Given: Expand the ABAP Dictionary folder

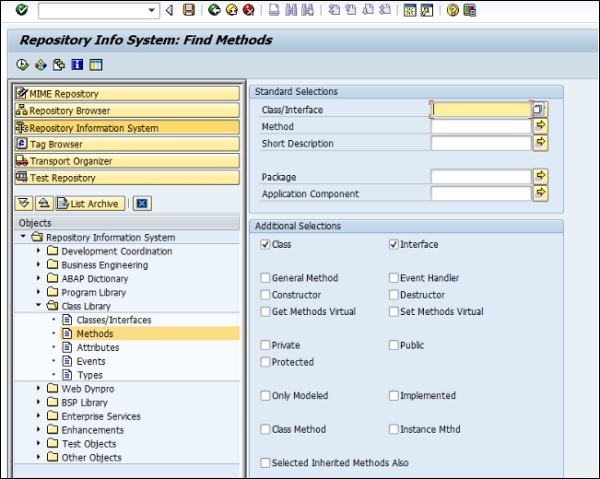Looking at the screenshot, I should click(38, 278).
